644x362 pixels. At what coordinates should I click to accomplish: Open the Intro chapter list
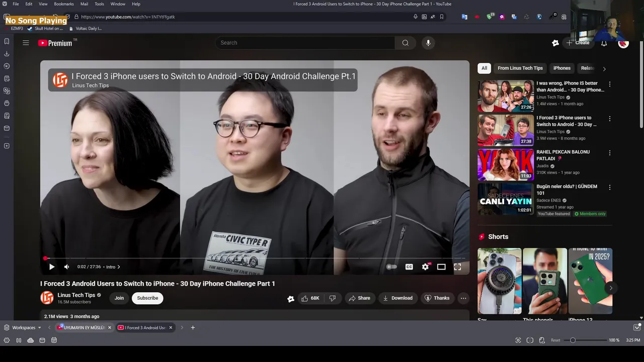(113, 267)
